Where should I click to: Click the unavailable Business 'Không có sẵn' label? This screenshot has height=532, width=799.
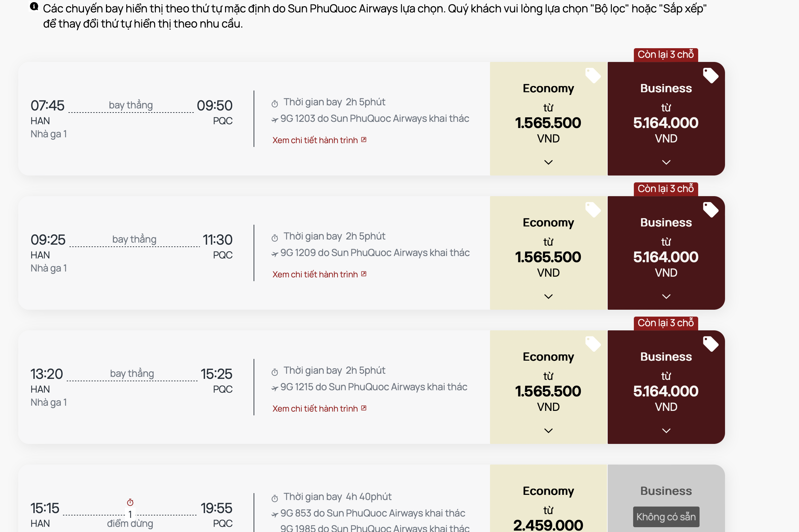coord(666,517)
